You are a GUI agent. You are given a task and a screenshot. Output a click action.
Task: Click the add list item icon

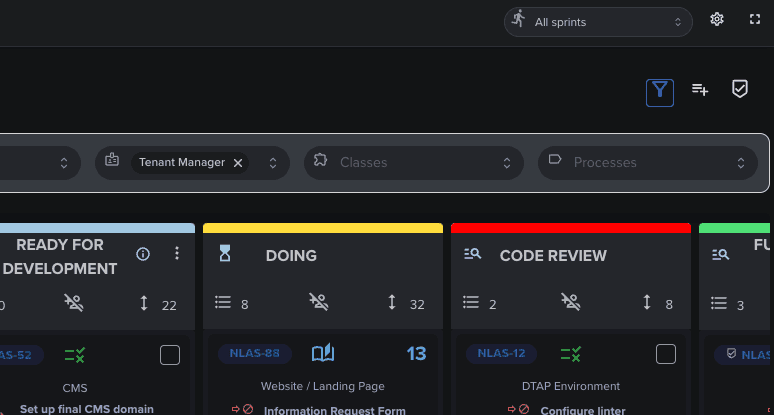point(700,91)
